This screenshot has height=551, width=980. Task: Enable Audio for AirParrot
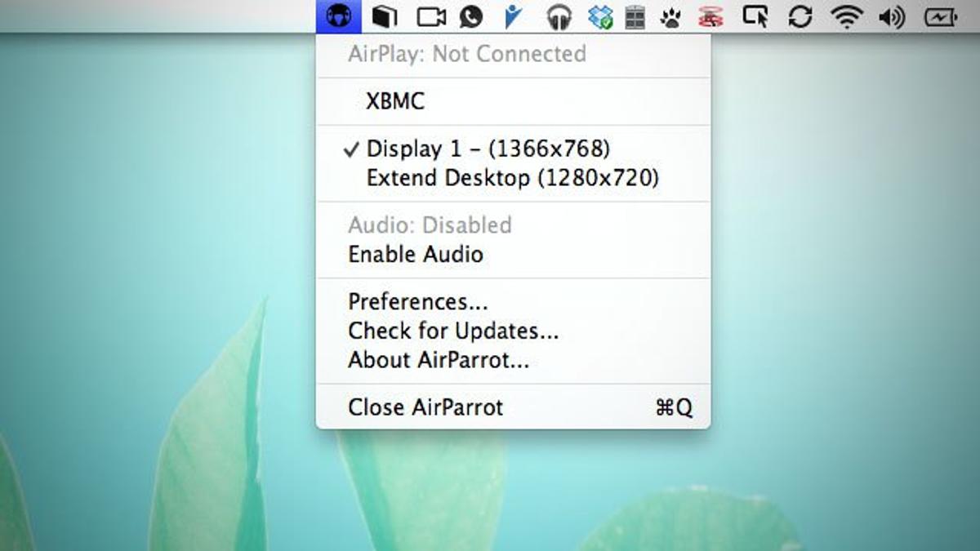pos(416,255)
